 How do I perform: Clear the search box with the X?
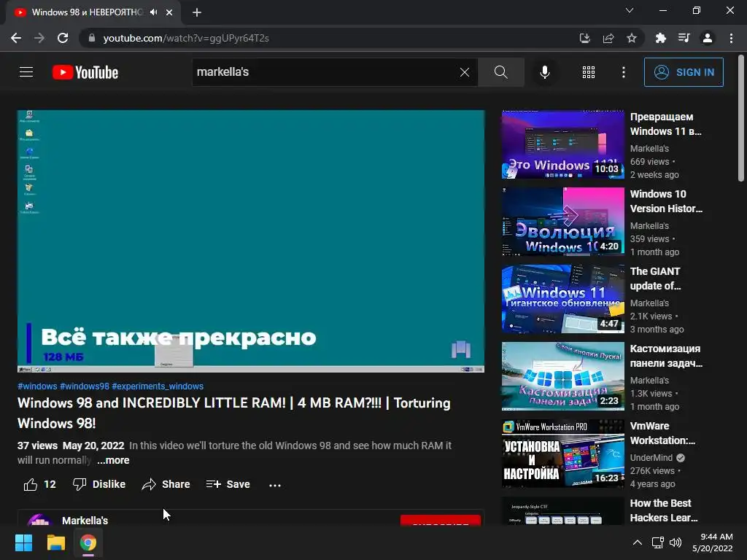coord(465,72)
